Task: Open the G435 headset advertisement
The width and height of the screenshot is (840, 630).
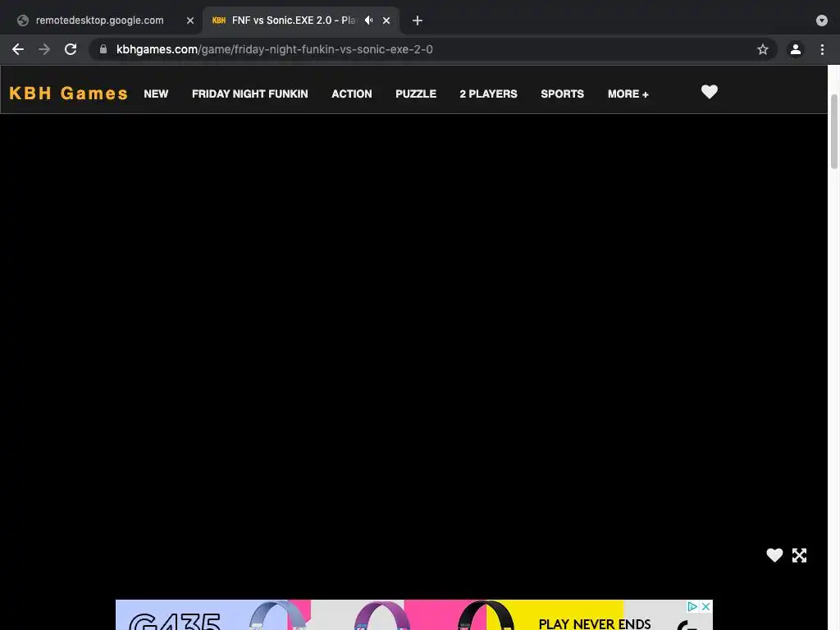Action: tap(413, 615)
